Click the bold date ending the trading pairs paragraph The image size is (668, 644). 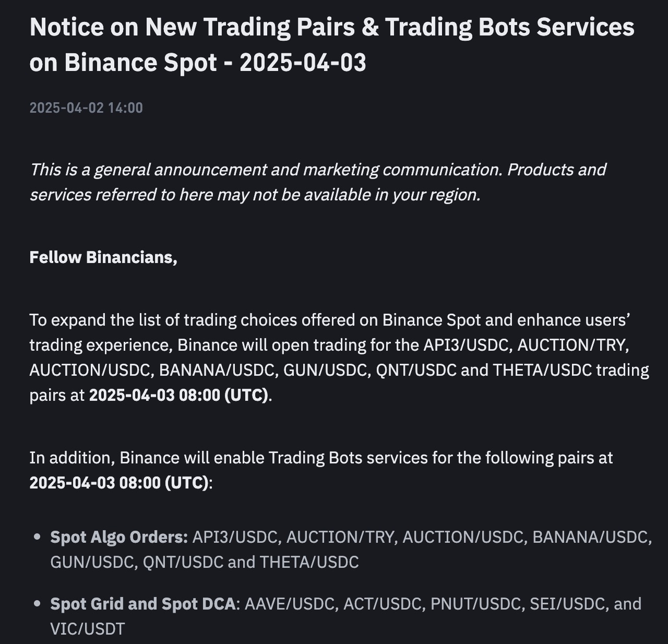(x=178, y=395)
